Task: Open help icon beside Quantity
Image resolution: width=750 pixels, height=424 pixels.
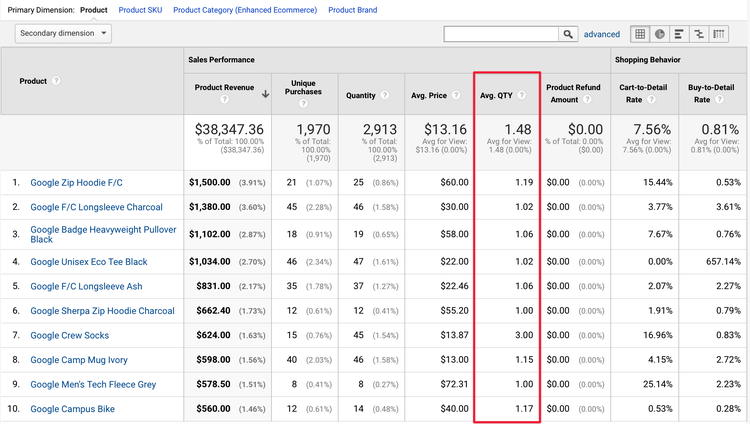Action: [x=385, y=95]
